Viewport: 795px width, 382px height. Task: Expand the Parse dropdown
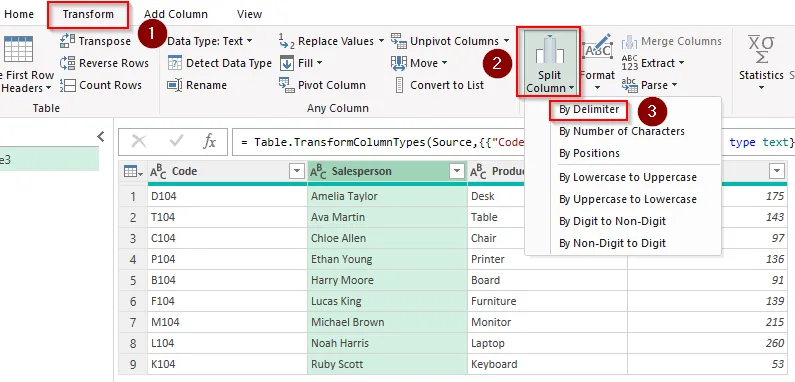(674, 85)
